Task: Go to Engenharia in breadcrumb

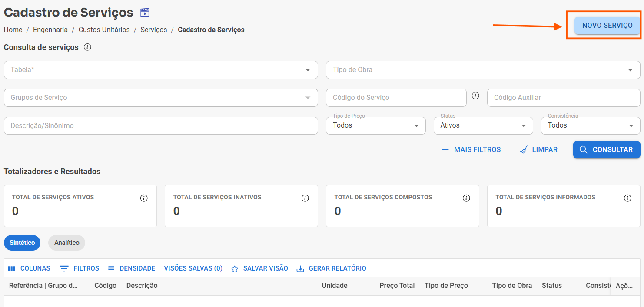Action: tap(50, 30)
